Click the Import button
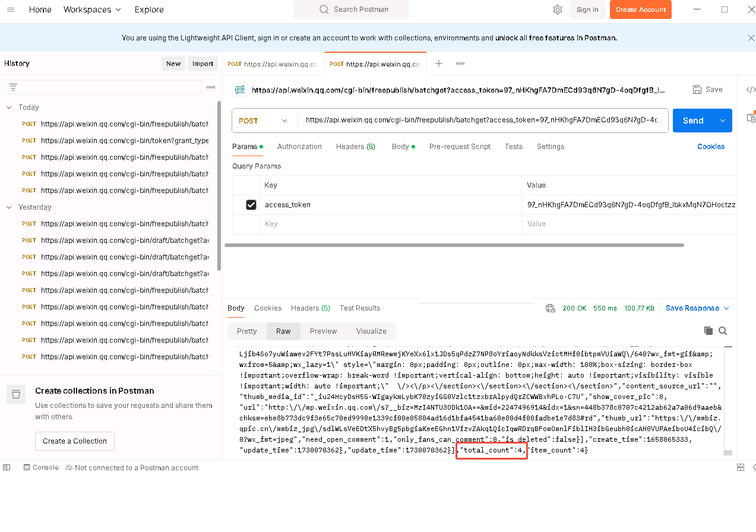The height and width of the screenshot is (532, 756). 203,64
